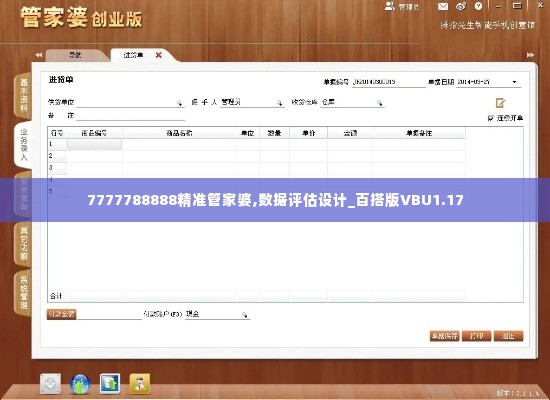This screenshot has height=400, width=550.
Task: Click the 行号 column header
Action: point(57,133)
